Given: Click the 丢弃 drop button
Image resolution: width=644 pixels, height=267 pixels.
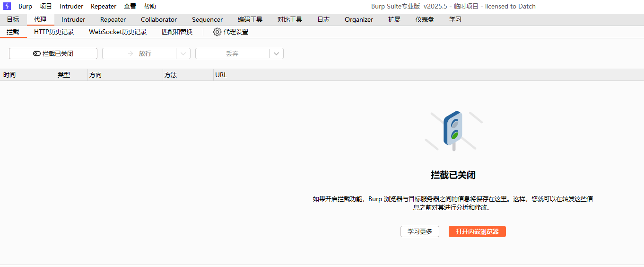Looking at the screenshot, I should tap(233, 53).
